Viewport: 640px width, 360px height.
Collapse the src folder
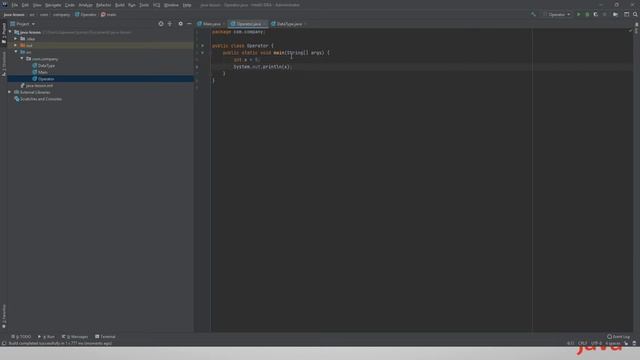click(16, 52)
